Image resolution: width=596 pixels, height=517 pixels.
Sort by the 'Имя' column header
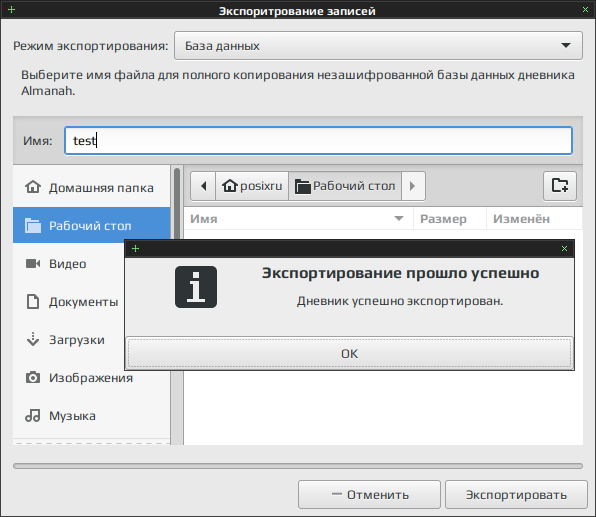coord(298,219)
